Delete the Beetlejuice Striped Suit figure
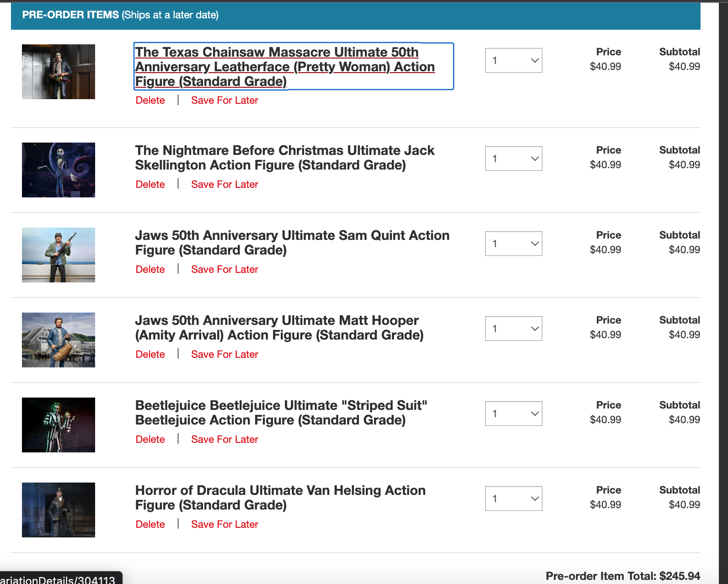 tap(150, 440)
